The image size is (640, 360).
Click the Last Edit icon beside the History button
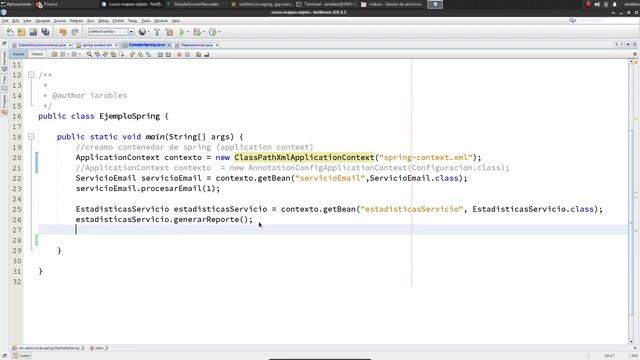(x=54, y=54)
